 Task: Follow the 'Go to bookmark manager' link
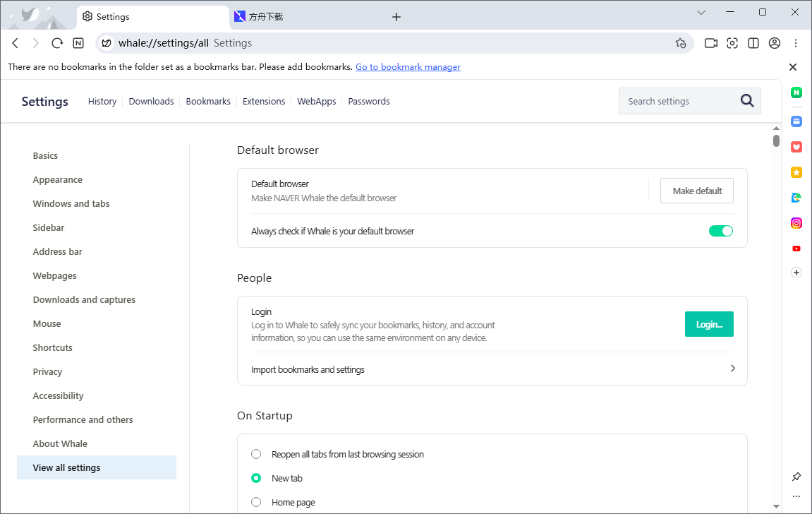(408, 67)
